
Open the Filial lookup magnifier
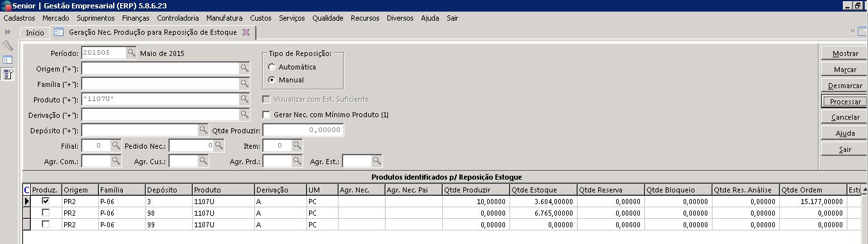116,145
